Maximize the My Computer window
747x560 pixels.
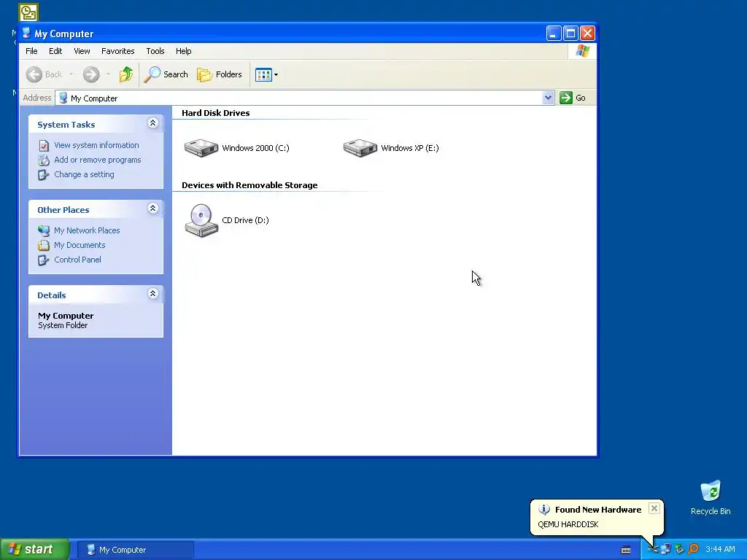570,34
